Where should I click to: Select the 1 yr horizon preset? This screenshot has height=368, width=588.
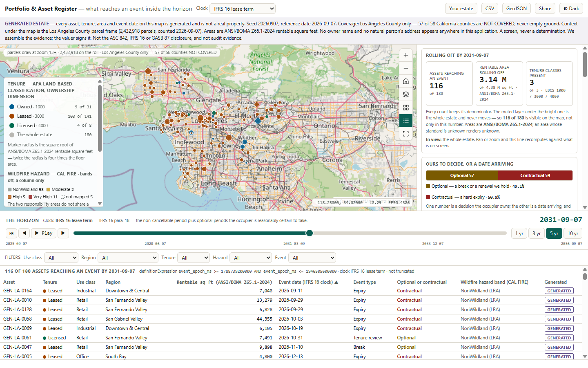click(519, 233)
